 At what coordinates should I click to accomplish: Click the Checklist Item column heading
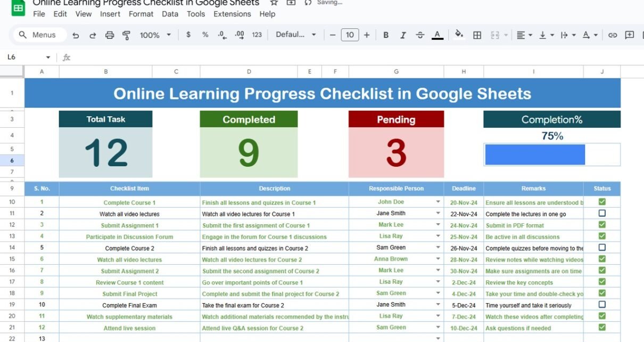tap(129, 188)
